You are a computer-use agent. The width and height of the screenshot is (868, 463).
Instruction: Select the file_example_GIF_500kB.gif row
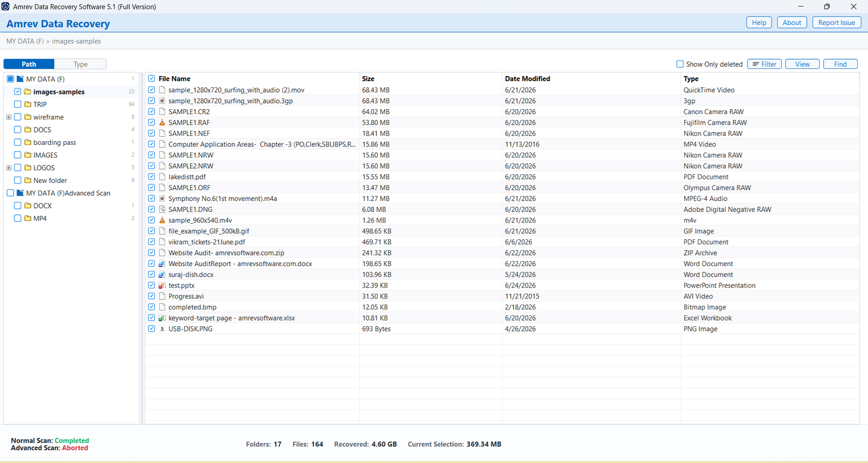click(x=502, y=231)
